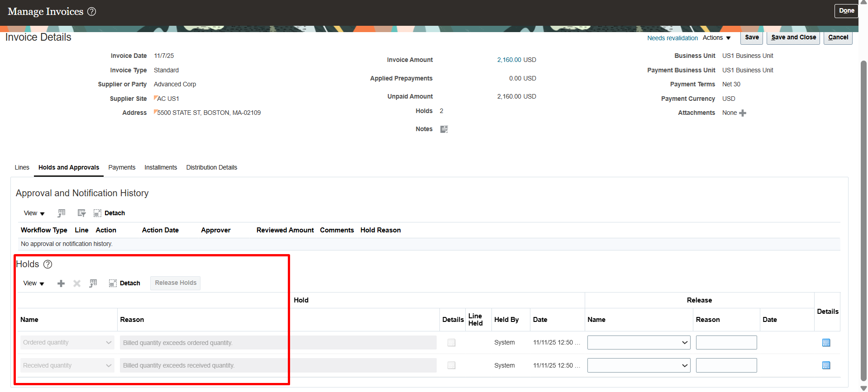Click Query by Example icon in Approval history toolbar
This screenshot has height=392, width=868.
point(81,213)
